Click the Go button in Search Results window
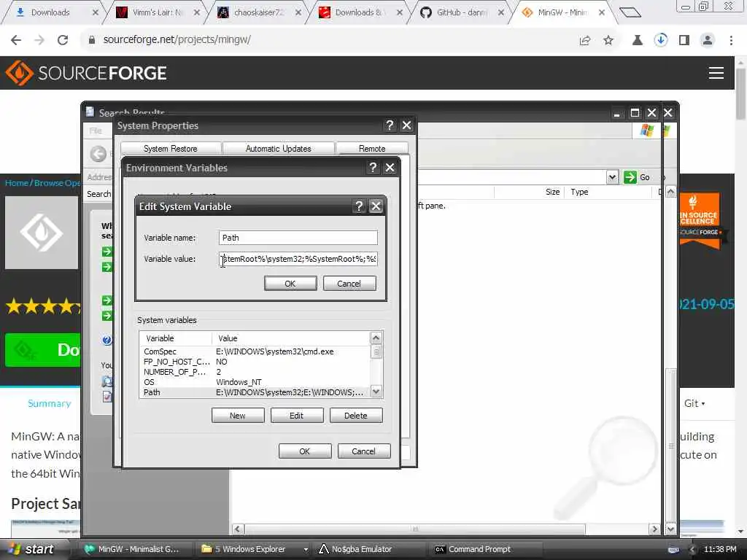 pos(638,177)
